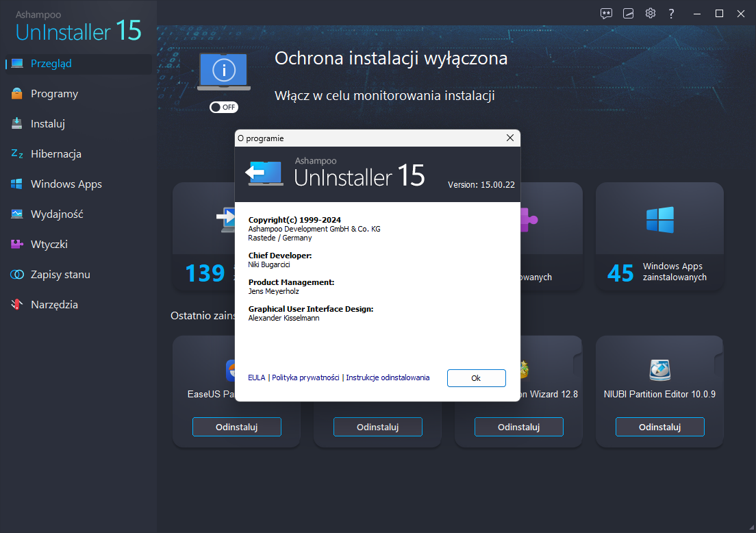Open help question mark icon
Viewport: 756px width, 533px height.
tap(671, 14)
